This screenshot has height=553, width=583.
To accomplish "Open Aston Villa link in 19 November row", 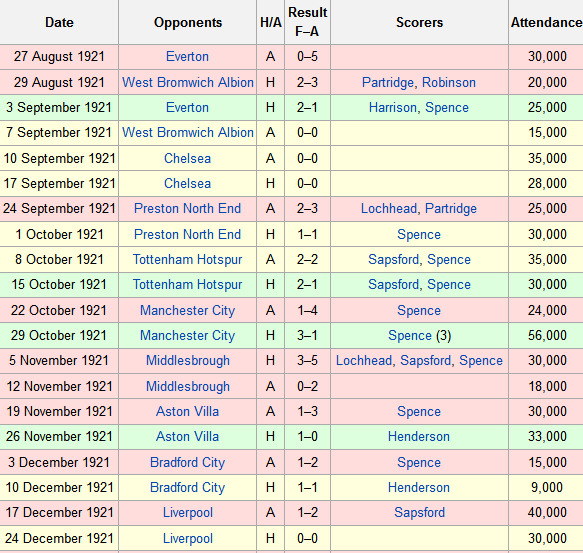I will (187, 411).
